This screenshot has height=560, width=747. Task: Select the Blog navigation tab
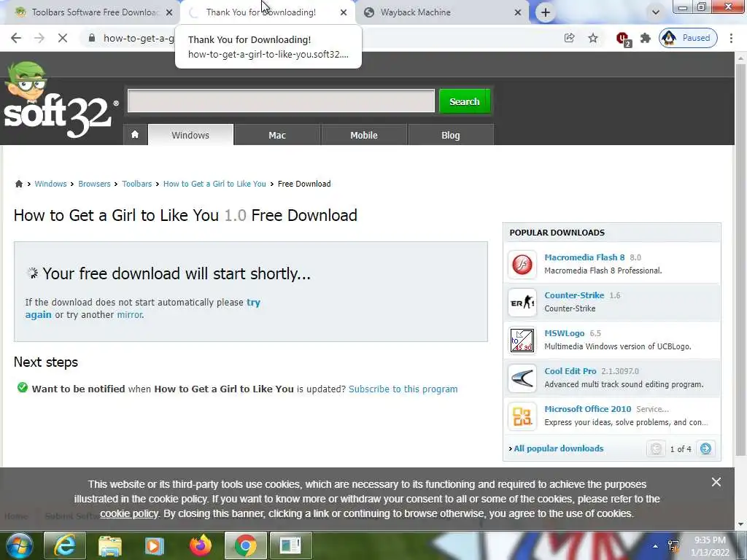pos(451,135)
